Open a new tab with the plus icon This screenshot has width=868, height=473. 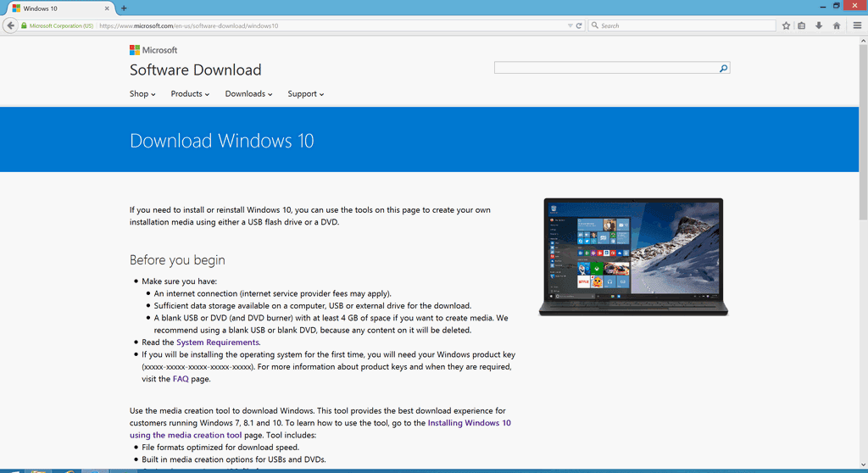click(124, 8)
